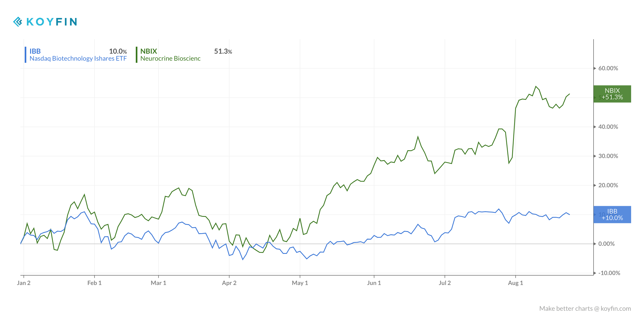Click the green NBIX legend color bar

click(x=137, y=55)
